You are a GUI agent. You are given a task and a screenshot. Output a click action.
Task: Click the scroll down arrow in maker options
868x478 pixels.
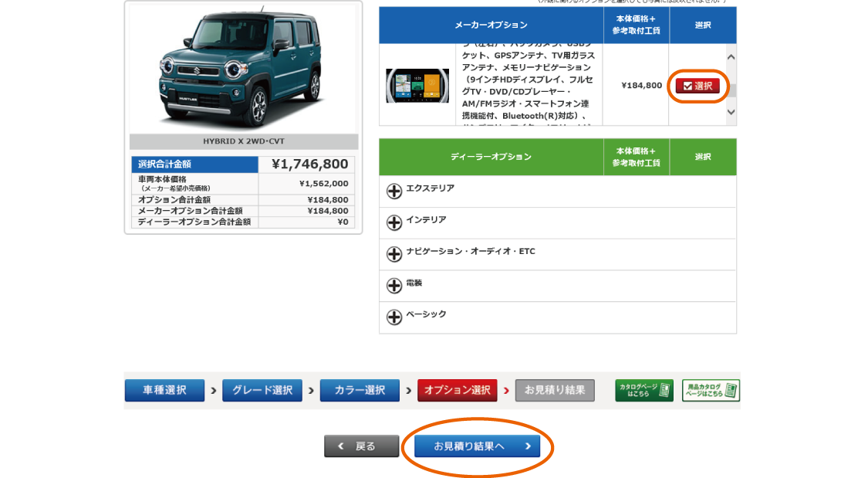[731, 113]
